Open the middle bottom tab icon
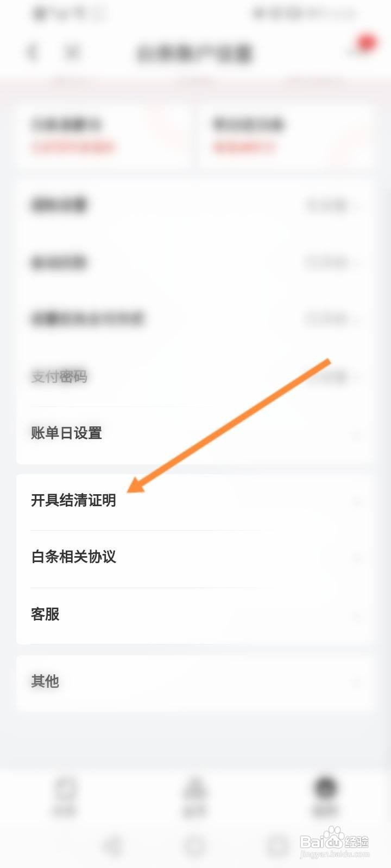Viewport: 391px width, 868px height. 195,795
